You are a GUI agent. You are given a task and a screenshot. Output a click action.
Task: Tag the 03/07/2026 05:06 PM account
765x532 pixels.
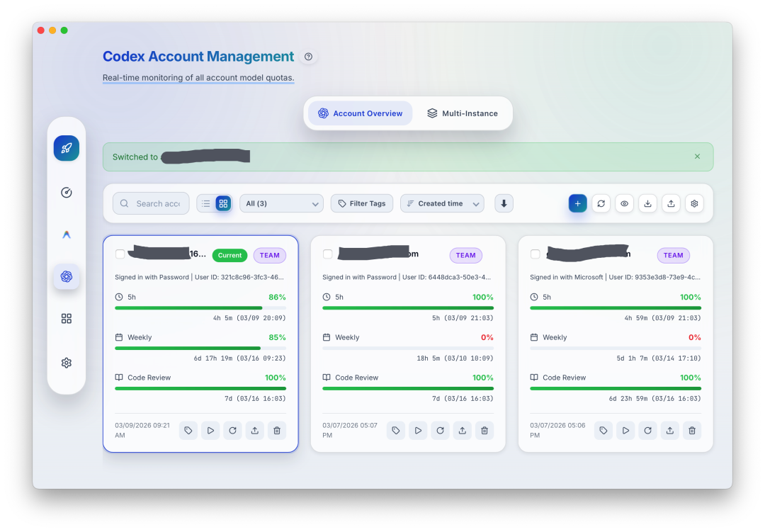pos(603,431)
